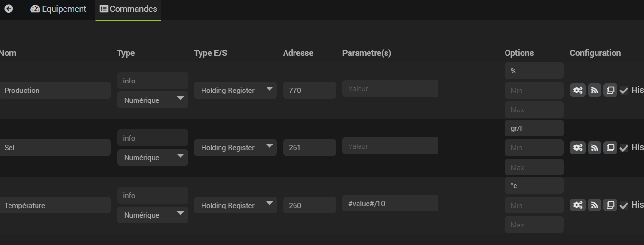Toggle the history checkbox for Température

624,205
